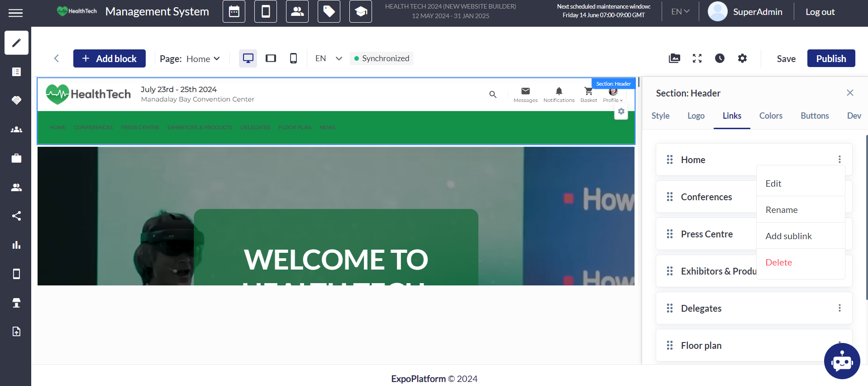Open the share icon in sidebar

point(16,216)
